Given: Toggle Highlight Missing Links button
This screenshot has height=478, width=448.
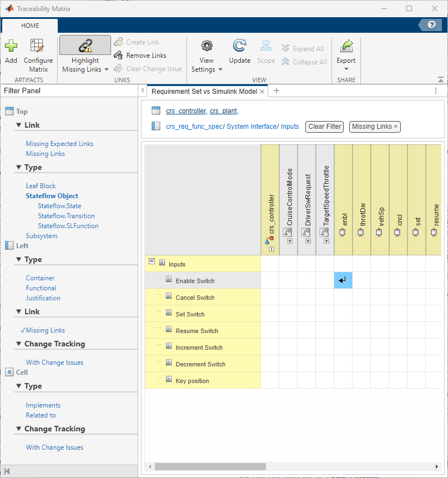Looking at the screenshot, I should coord(85,45).
